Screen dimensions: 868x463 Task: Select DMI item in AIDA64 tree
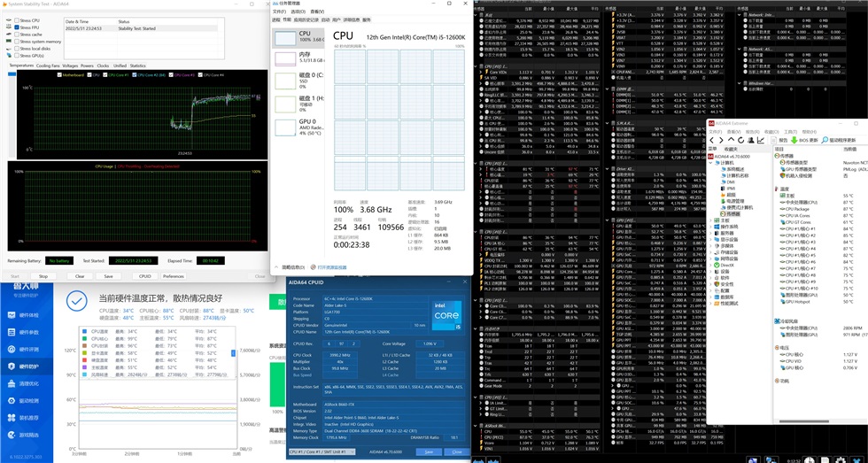click(729, 182)
